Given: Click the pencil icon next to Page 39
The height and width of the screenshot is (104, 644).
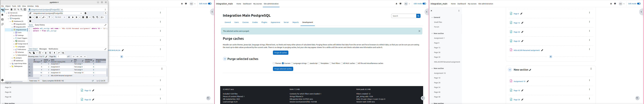Looking at the screenshot, I should point(522,41).
